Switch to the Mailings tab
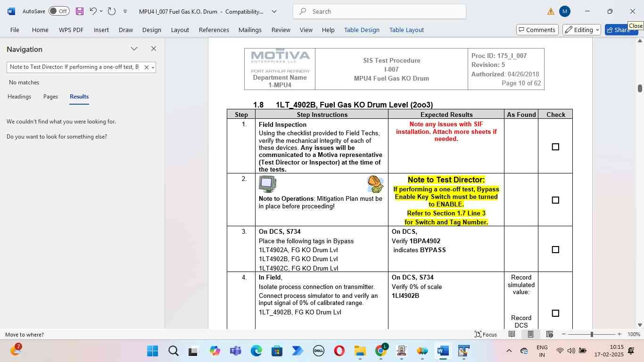644x362 pixels. tap(250, 30)
